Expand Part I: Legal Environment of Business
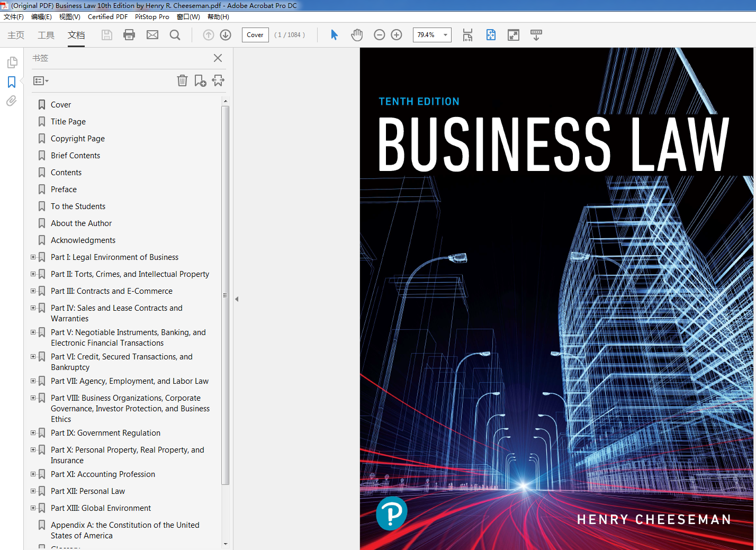756x550 pixels. (x=33, y=257)
